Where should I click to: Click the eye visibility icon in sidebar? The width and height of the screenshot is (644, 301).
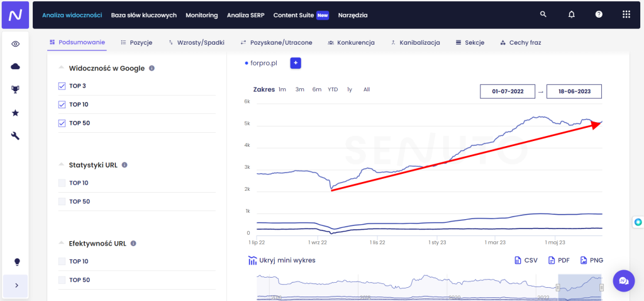[15, 44]
